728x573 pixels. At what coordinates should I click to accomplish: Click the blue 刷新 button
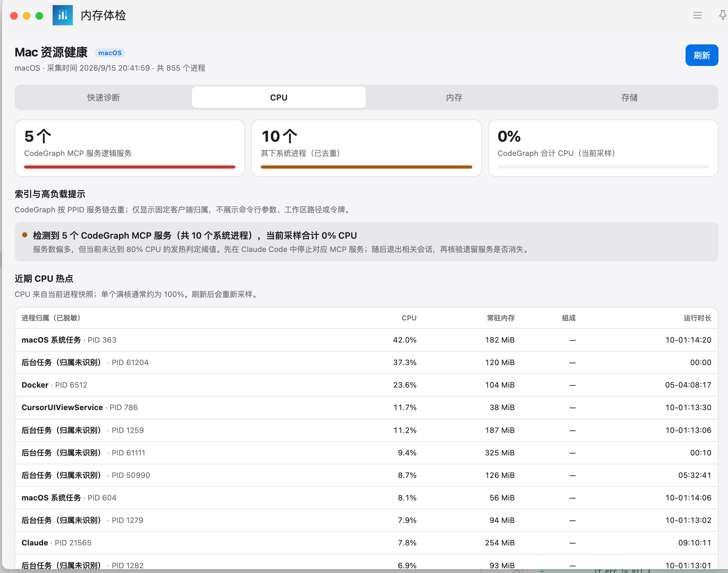point(701,55)
